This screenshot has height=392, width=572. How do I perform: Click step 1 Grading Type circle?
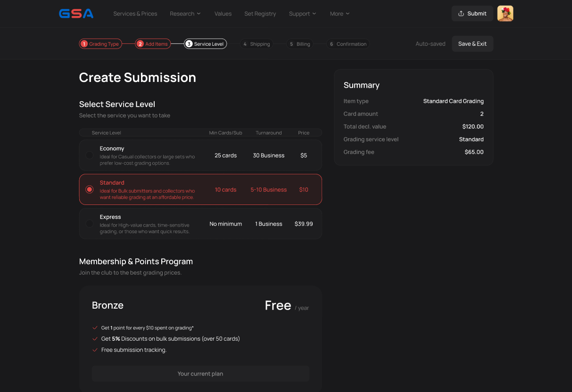pos(84,44)
